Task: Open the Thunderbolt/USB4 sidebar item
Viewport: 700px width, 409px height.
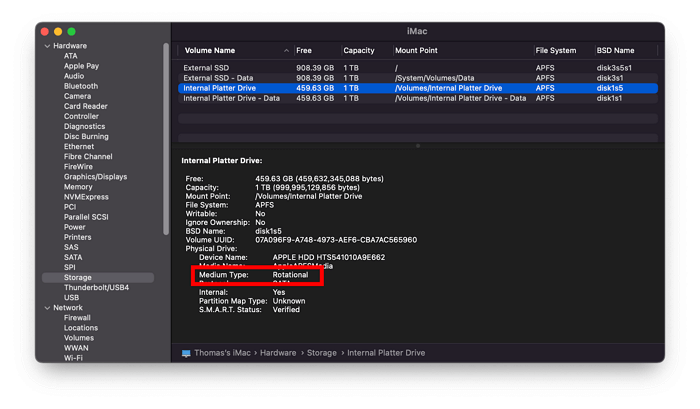Action: click(x=97, y=287)
